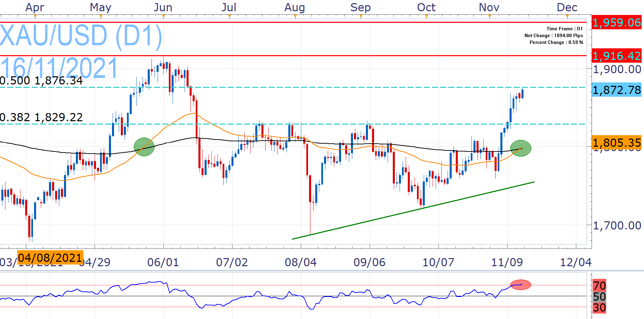Select the orange 1,805.35 moving average label
This screenshot has width=644, height=319.
tap(616, 143)
